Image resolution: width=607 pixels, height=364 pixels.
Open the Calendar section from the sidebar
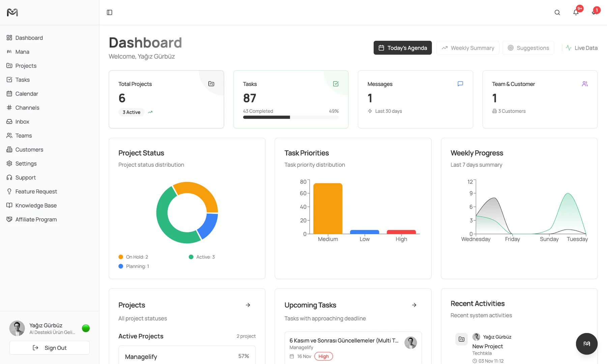tap(27, 93)
